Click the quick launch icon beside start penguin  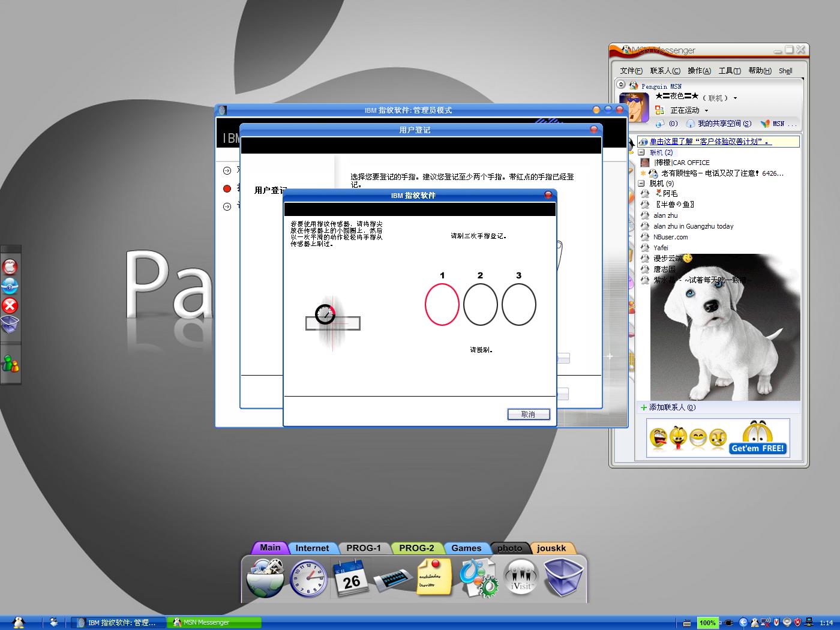(x=53, y=623)
